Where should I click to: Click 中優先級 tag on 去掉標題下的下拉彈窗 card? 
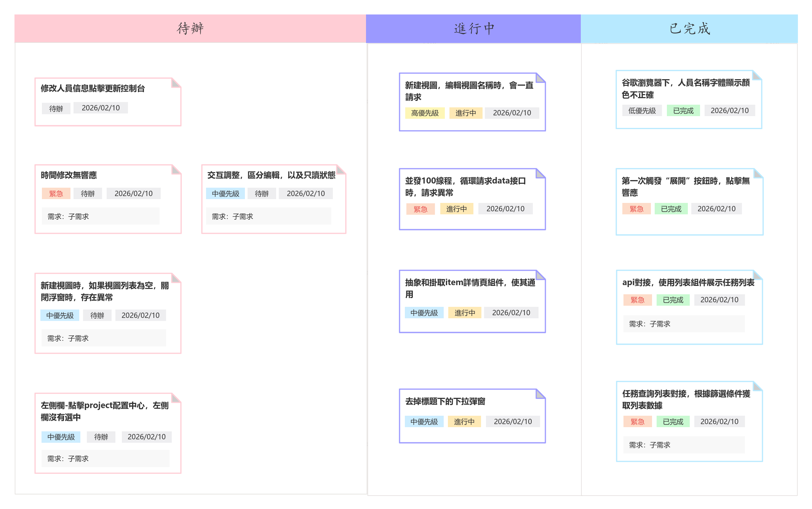pyautogui.click(x=424, y=421)
